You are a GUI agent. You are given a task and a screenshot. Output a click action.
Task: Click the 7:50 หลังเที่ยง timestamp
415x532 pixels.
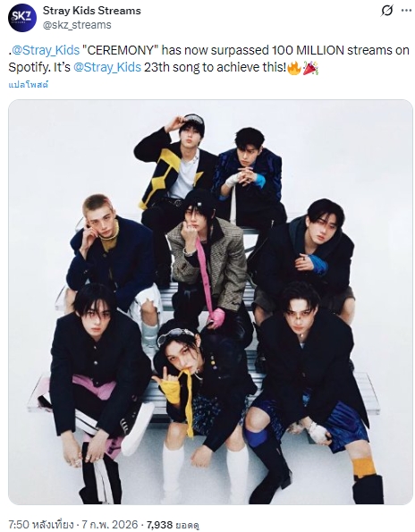point(41,525)
